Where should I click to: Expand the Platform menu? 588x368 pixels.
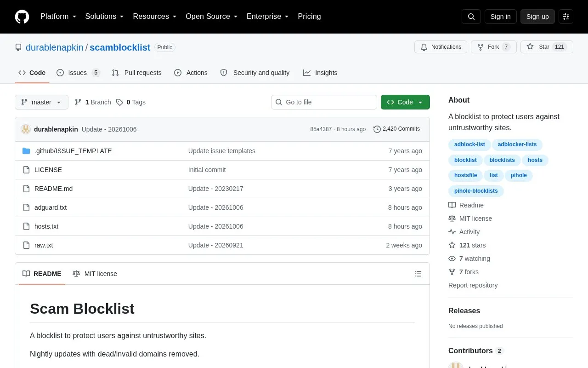click(58, 17)
